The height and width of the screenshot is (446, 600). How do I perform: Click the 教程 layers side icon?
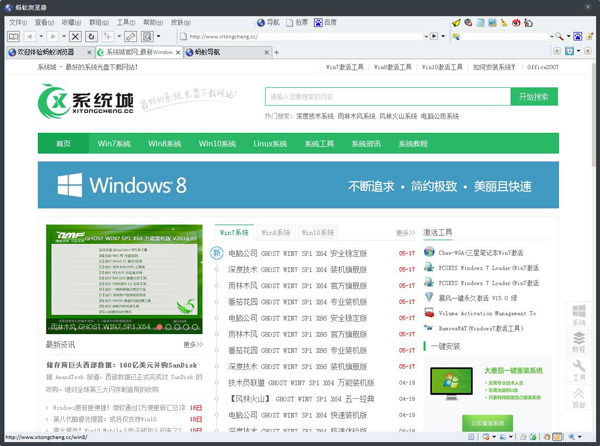[579, 342]
